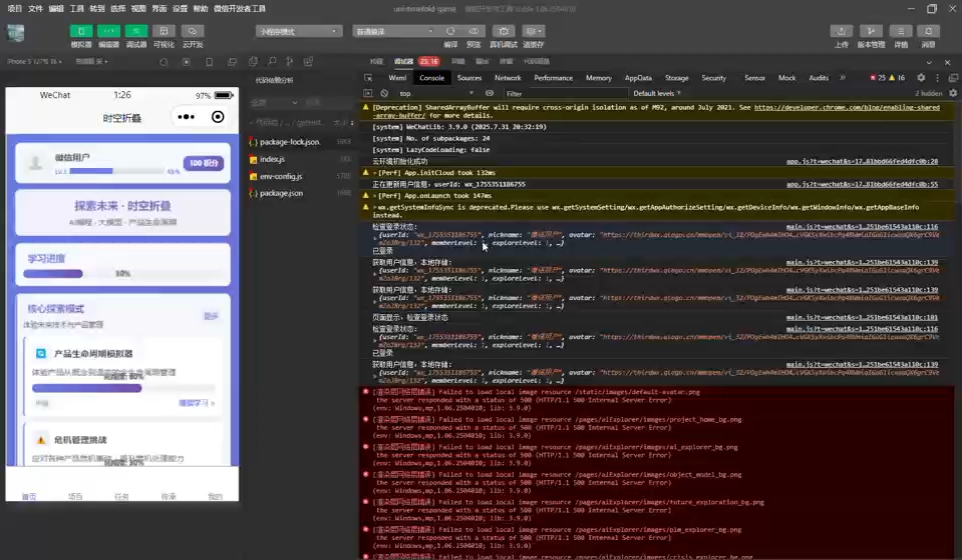Toggle the console sidebar icon
This screenshot has height=560, width=962.
(367, 94)
